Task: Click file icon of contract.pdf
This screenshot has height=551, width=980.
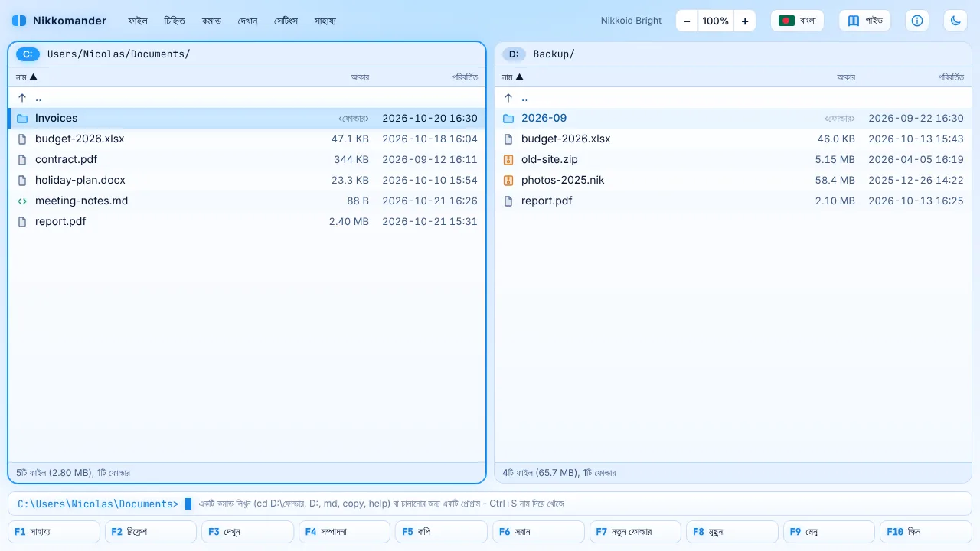Action: [x=22, y=160]
